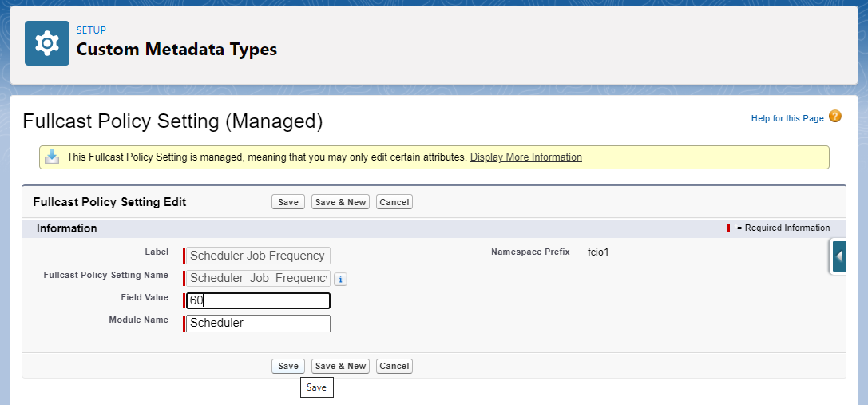Open Help for this Page link
This screenshot has width=868, height=405.
tap(787, 118)
